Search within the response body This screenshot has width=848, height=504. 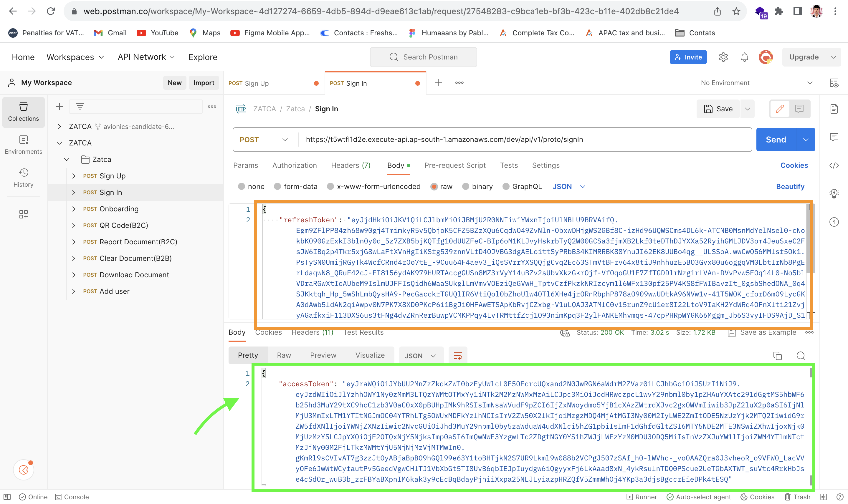(x=801, y=356)
